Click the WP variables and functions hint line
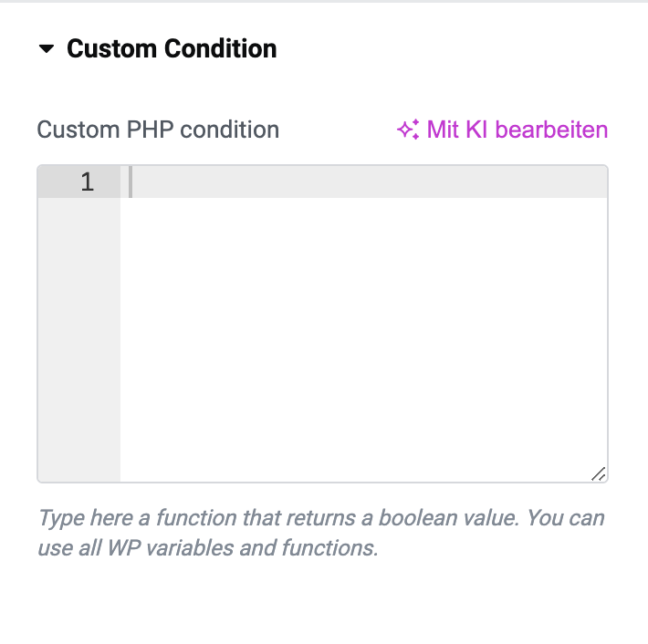Image resolution: width=648 pixels, height=644 pixels. pyautogui.click(x=208, y=548)
